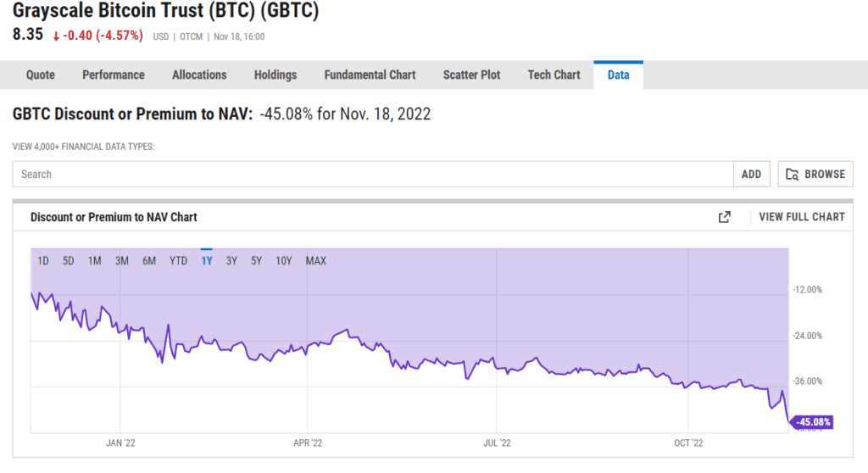Screen dimensions: 868x473
Task: Click the OCT '22 axis label
Action: [x=688, y=443]
